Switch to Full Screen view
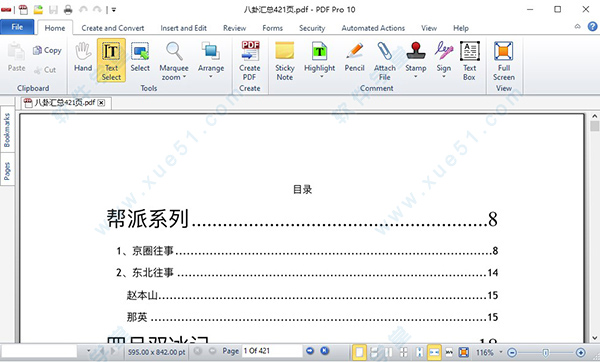This screenshot has width=600, height=362. click(x=504, y=60)
